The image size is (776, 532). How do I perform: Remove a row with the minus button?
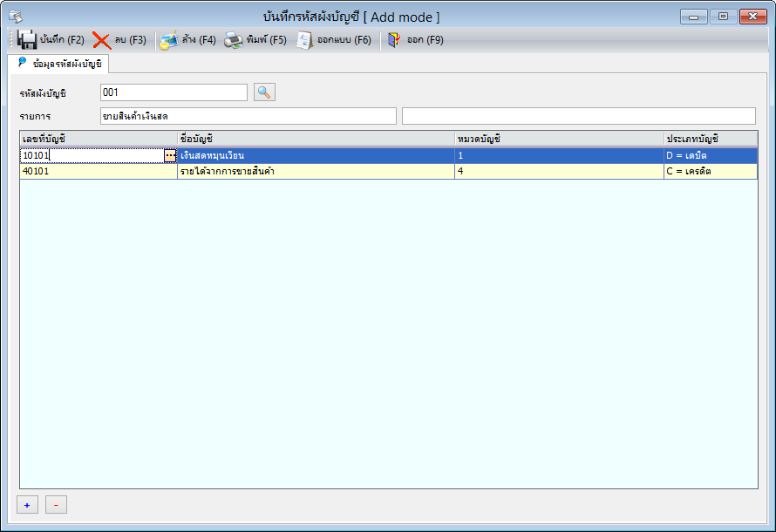coord(56,505)
